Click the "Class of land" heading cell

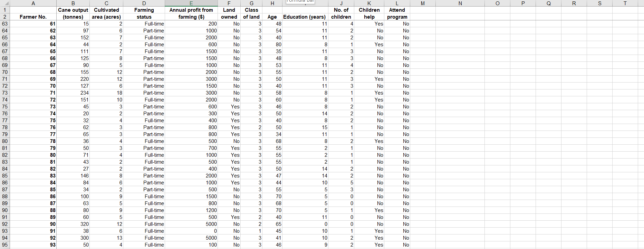251,13
